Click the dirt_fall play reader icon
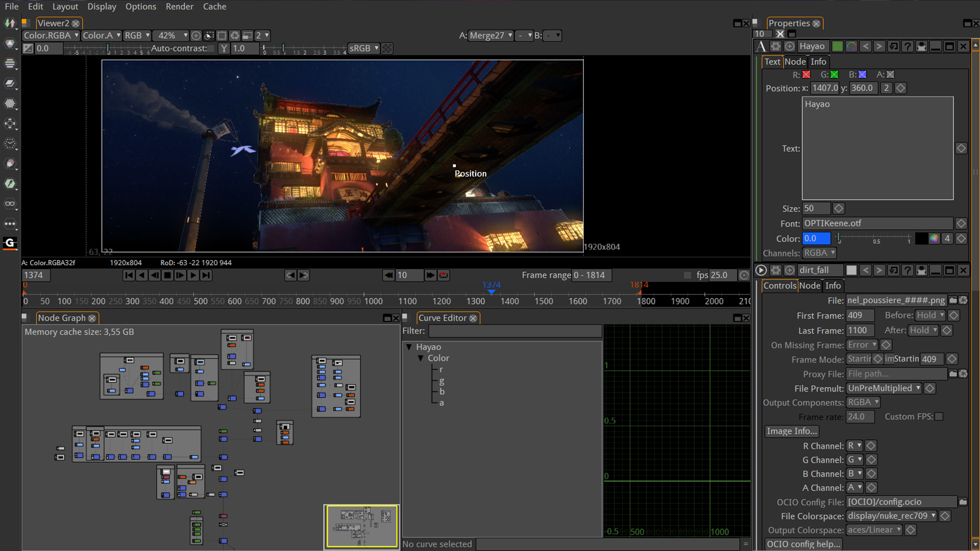 [x=761, y=270]
